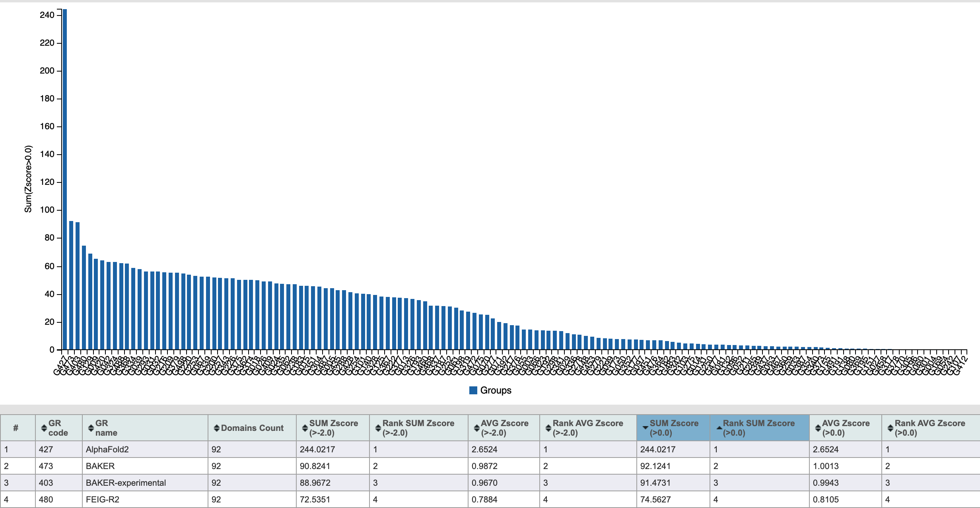This screenshot has width=980, height=508.
Task: Click sort arrows for Rank SUM Zscore (>-2.0)
Action: pos(378,428)
